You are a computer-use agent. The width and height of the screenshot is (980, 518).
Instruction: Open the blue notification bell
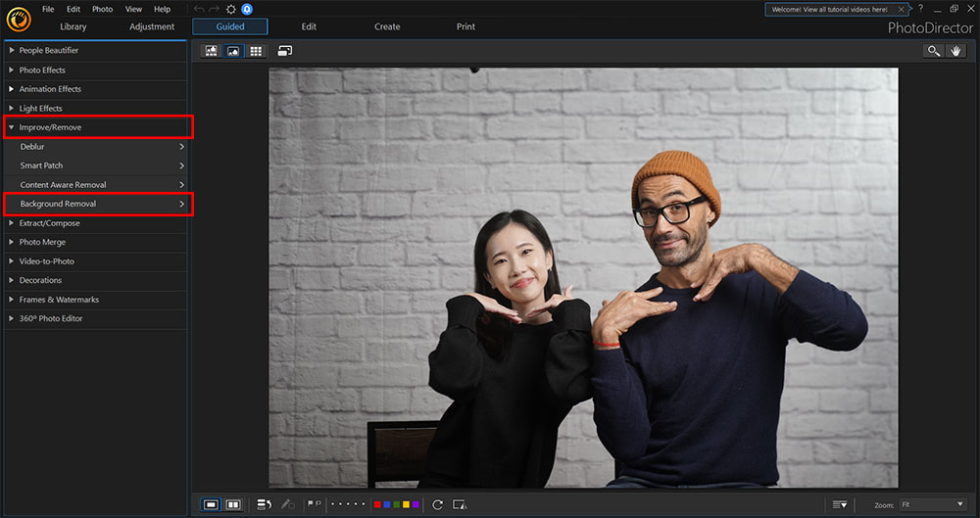[247, 10]
